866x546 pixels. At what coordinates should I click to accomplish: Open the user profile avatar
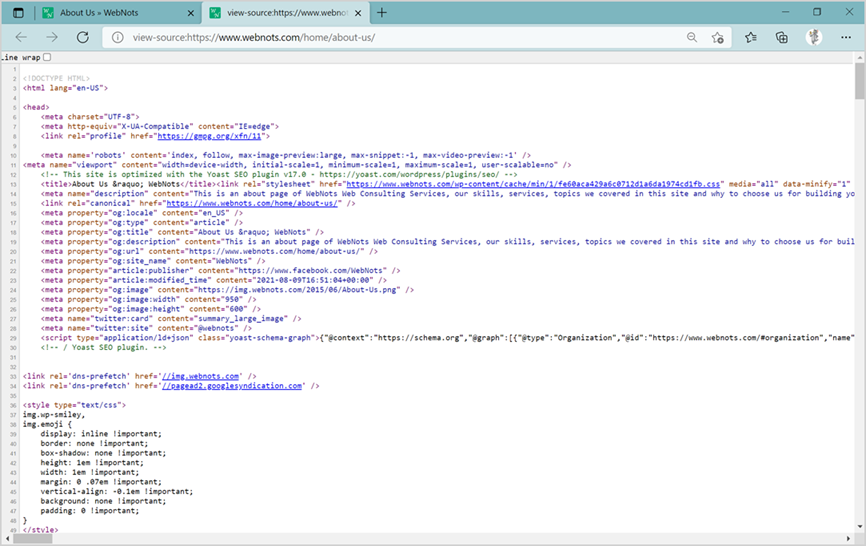coord(814,37)
